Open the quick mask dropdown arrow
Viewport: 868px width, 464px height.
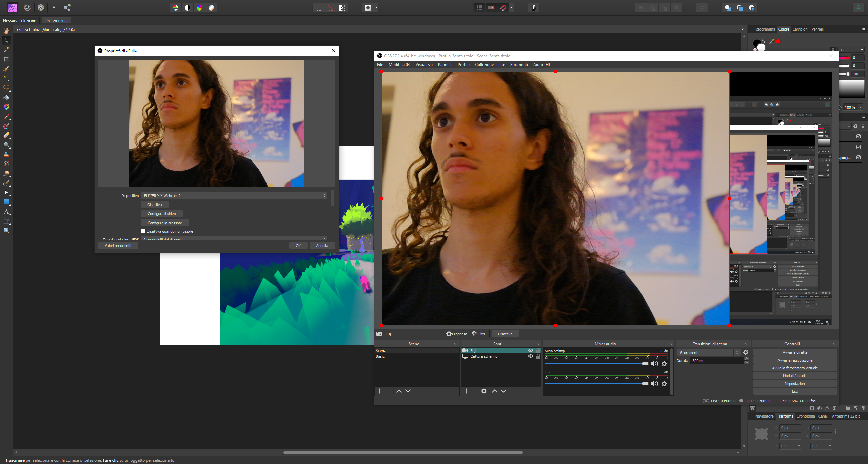coord(376,8)
